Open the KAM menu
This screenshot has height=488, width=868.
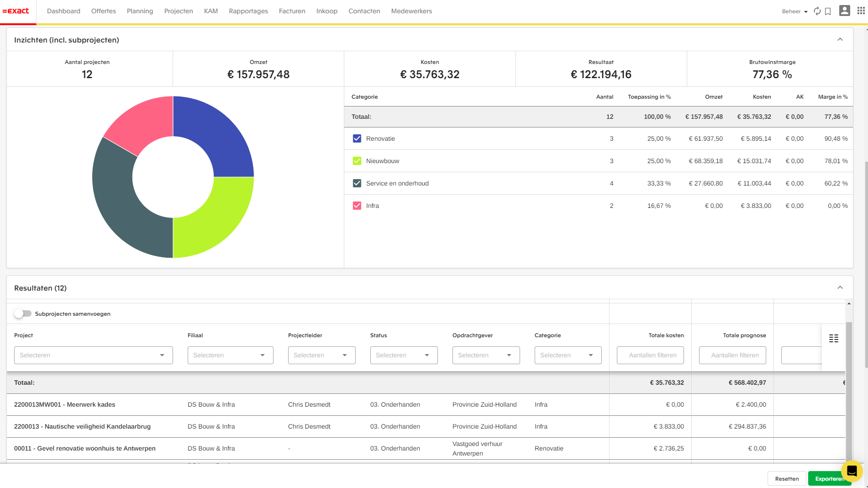pyautogui.click(x=211, y=11)
